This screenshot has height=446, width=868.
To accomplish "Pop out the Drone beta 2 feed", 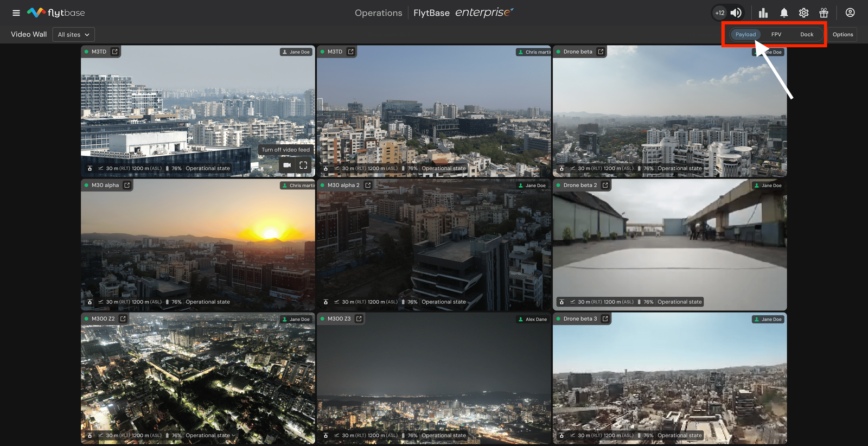I will 605,185.
